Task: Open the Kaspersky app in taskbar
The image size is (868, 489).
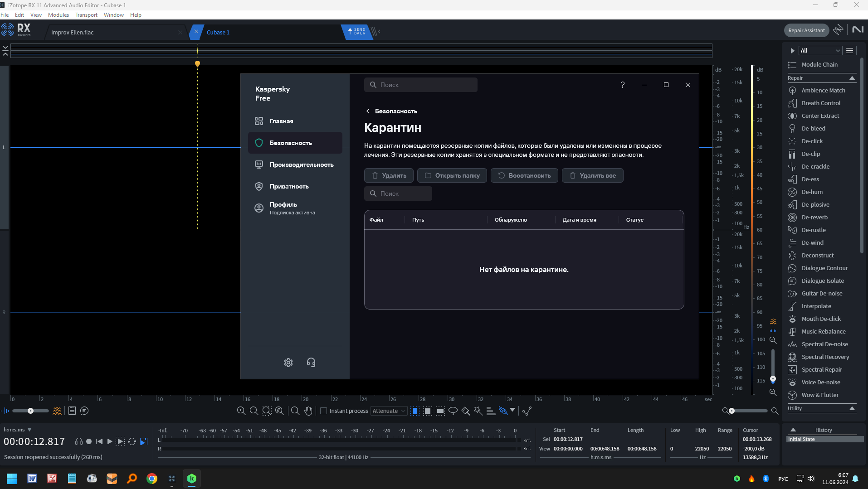Action: pyautogui.click(x=192, y=479)
